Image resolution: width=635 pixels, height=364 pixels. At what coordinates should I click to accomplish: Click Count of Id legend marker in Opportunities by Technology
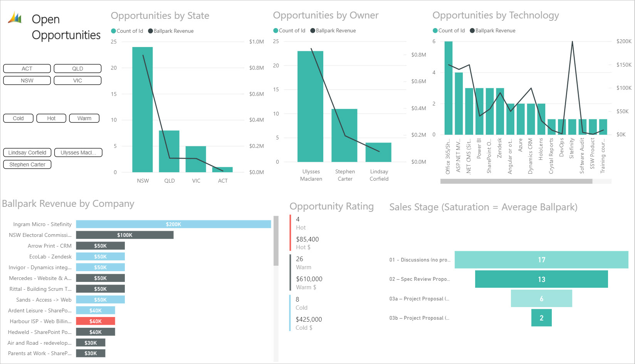(x=435, y=31)
